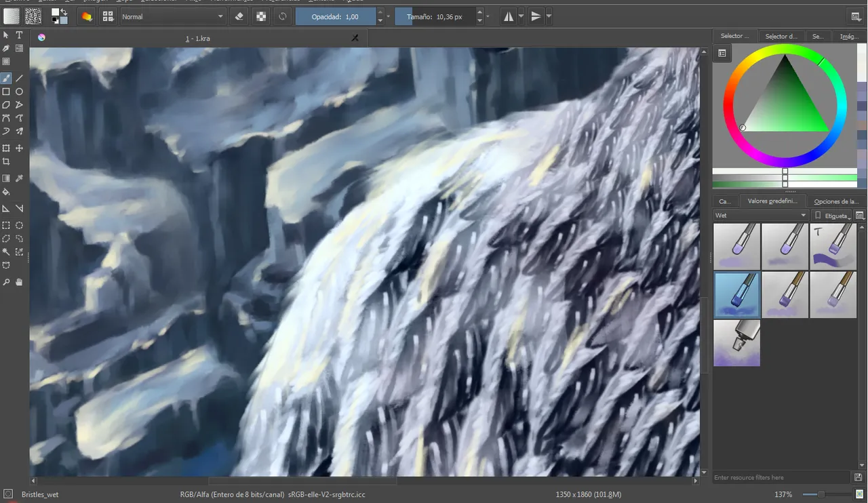Click the Etiqueta tag button

click(x=832, y=216)
